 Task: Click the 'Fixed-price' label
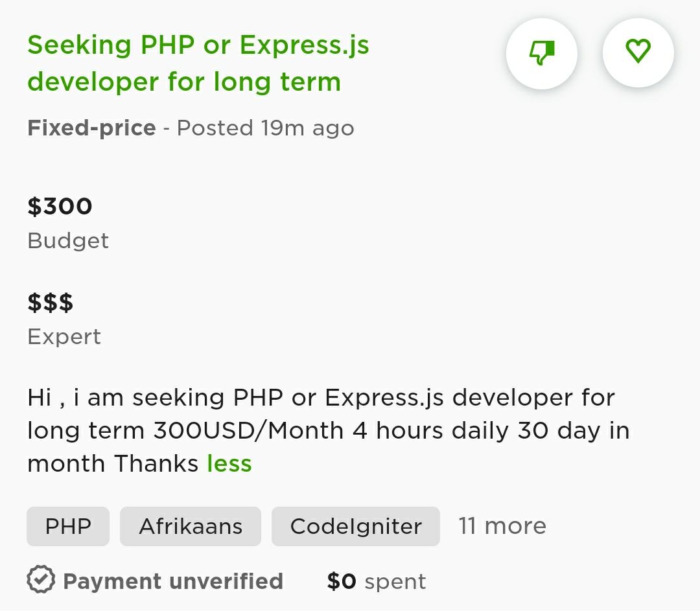(x=91, y=128)
